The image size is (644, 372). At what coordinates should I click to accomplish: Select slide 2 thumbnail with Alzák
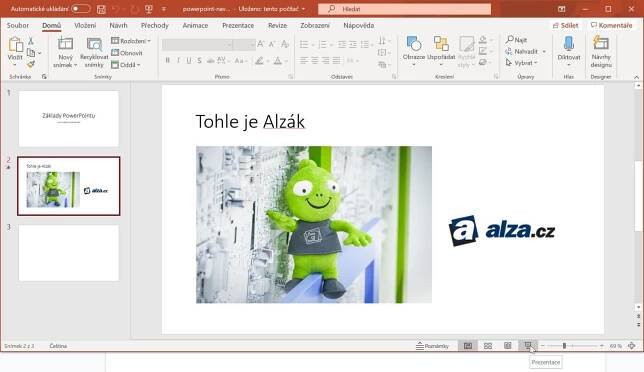pyautogui.click(x=69, y=186)
